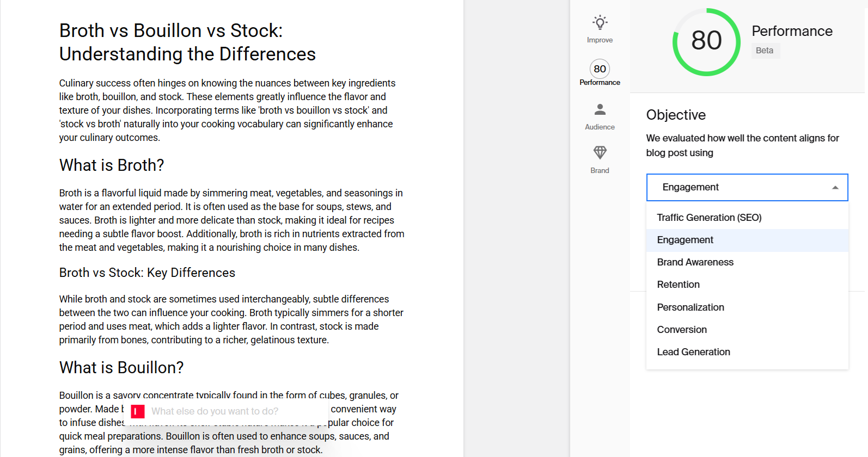Select Conversion from the dropdown list

click(682, 330)
